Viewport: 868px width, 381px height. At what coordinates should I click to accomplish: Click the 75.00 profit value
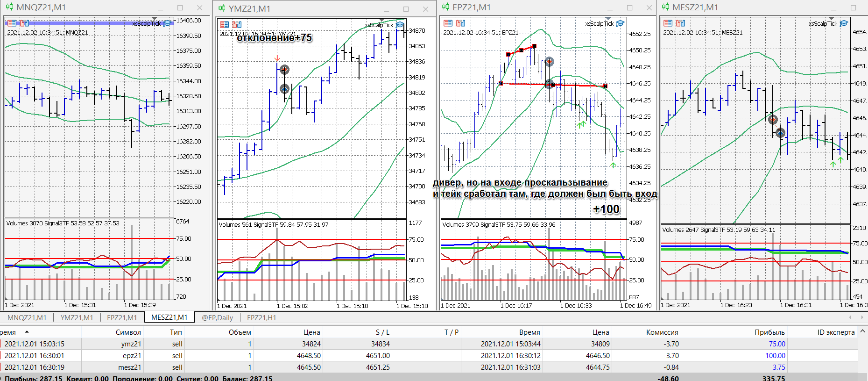click(777, 344)
